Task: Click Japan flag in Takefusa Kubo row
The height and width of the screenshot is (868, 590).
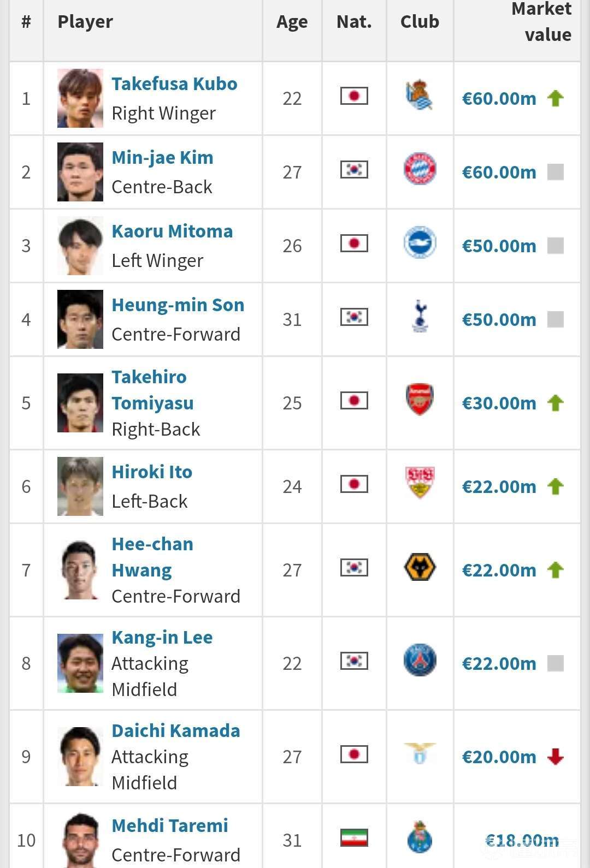Action: click(354, 96)
